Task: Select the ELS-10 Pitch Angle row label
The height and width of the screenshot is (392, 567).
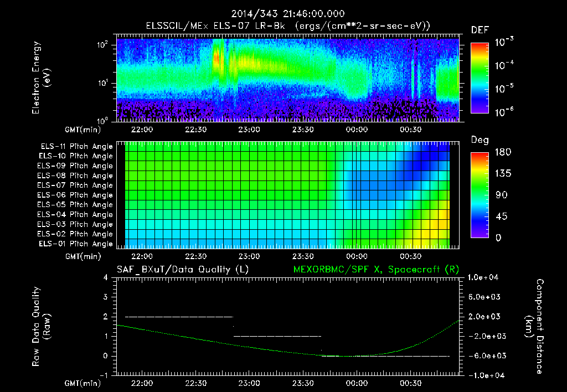Action: click(x=76, y=156)
